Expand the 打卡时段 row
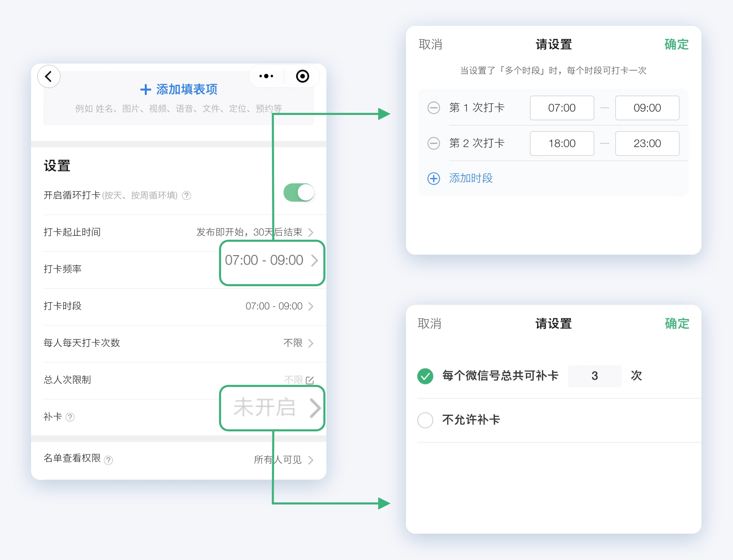 (x=311, y=306)
